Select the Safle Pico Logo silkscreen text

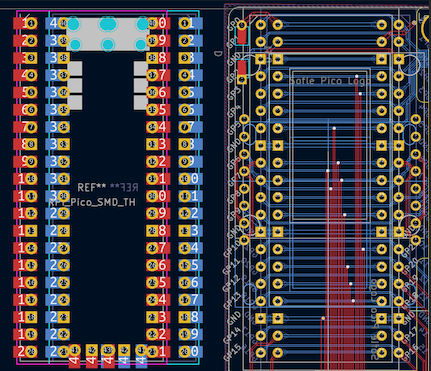coord(329,81)
